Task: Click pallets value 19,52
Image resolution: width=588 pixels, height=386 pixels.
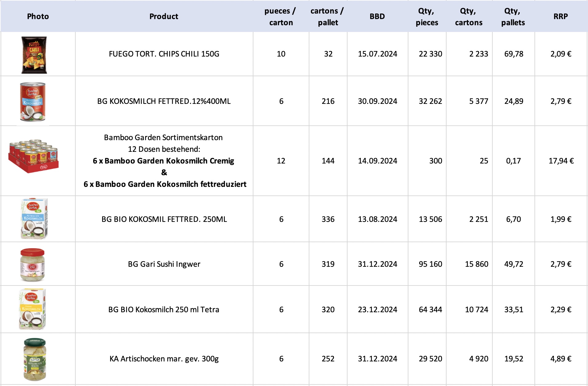Action: pyautogui.click(x=514, y=359)
